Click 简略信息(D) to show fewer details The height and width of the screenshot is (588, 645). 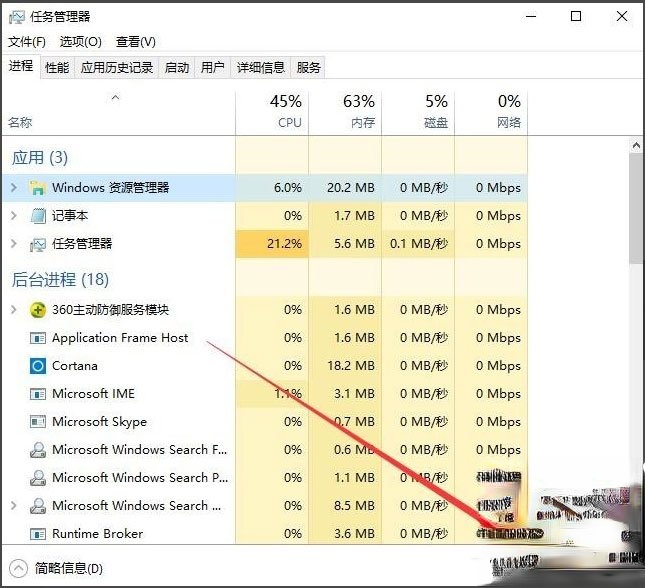coord(68,569)
